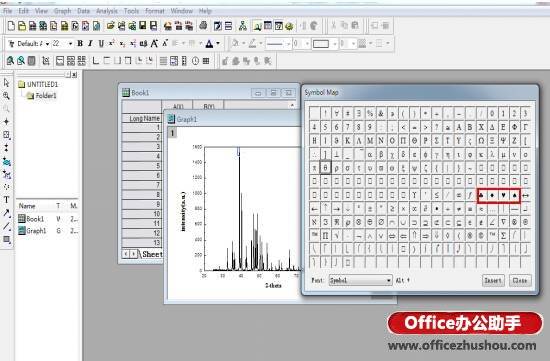Screen dimensions: 550x361
Task: Select the Pointer arrow tool
Action: [x=6, y=82]
